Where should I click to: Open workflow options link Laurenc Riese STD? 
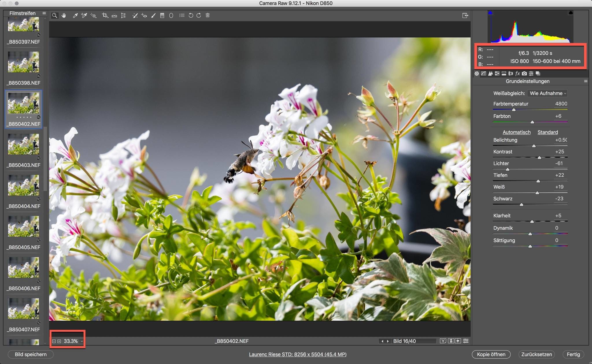(x=297, y=354)
